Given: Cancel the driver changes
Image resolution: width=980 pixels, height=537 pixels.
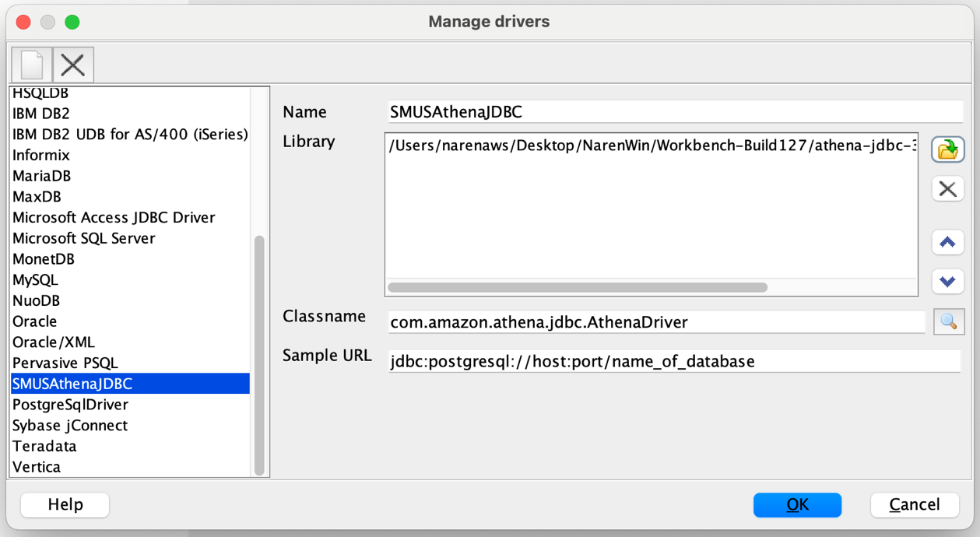Looking at the screenshot, I should (914, 504).
